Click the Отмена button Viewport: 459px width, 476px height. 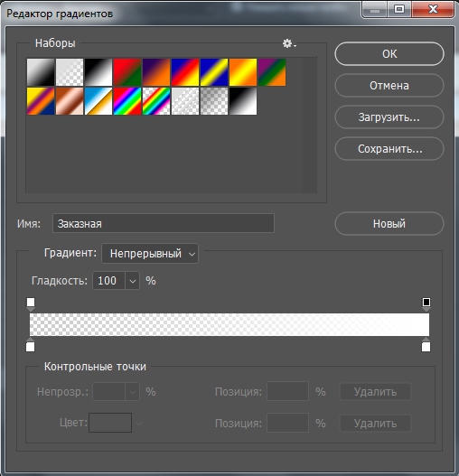(389, 86)
